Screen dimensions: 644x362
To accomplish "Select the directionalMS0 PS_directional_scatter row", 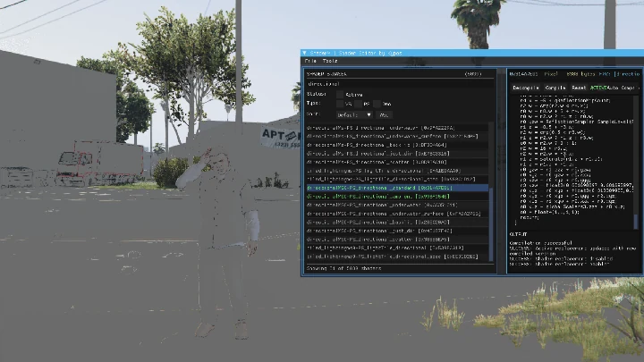I will point(397,240).
